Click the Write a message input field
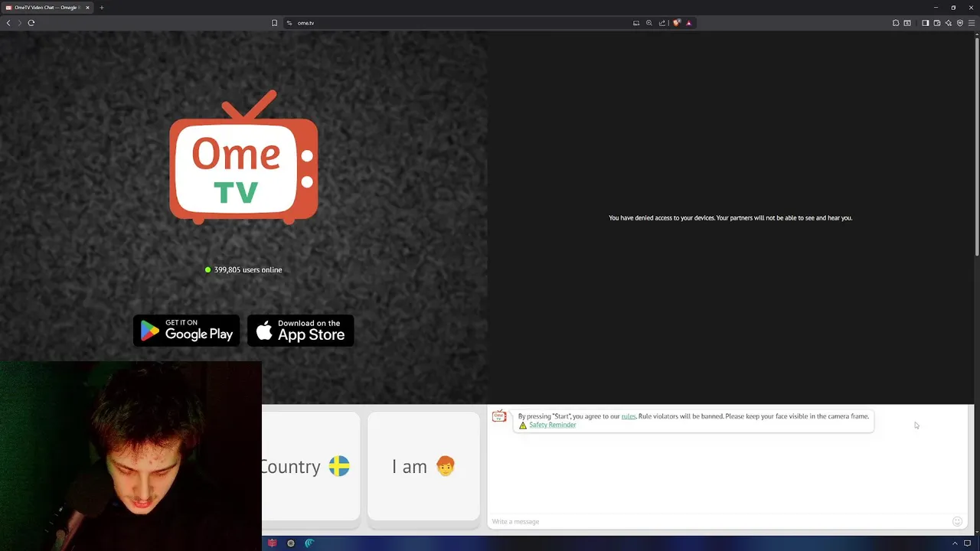The image size is (980, 551). [718, 522]
